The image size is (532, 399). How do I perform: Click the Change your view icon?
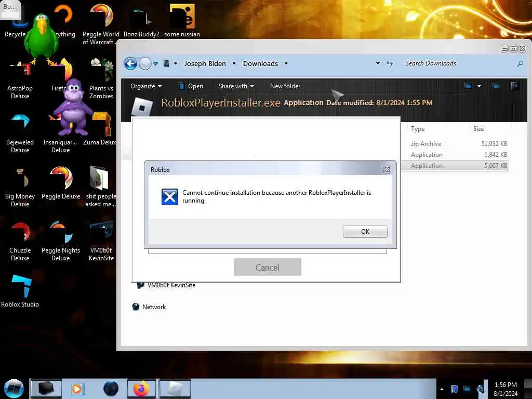point(468,86)
